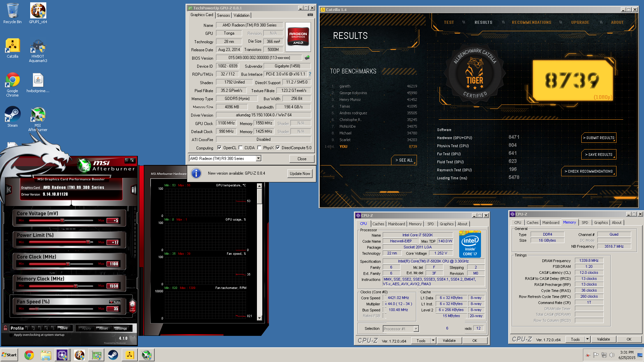
Task: Click the Tiger Certified badge in Catzilla
Action: pyautogui.click(x=474, y=73)
